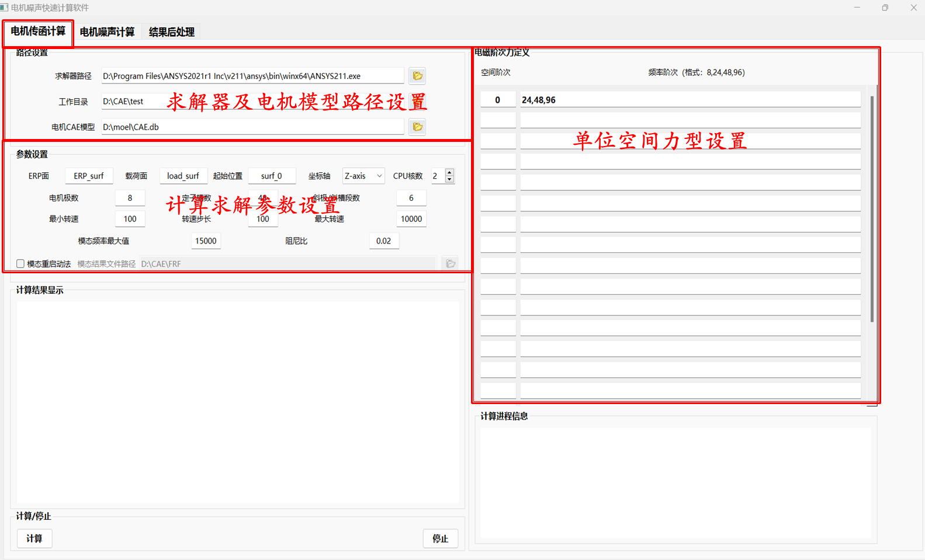Screen dimensions: 925x560
Task: Click the 空间阶次 cell showing 0
Action: (x=498, y=100)
